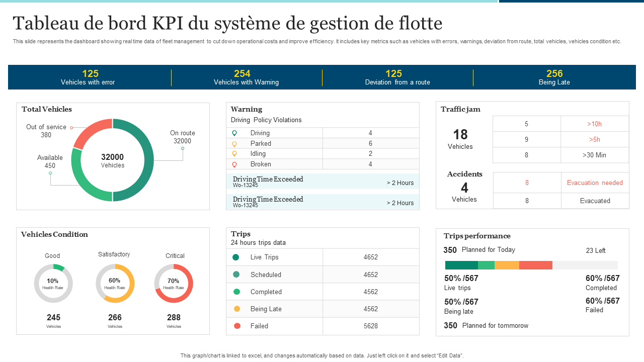Click the dot icon next to Live Trips
Screen dimensions: 644x362
click(236, 257)
